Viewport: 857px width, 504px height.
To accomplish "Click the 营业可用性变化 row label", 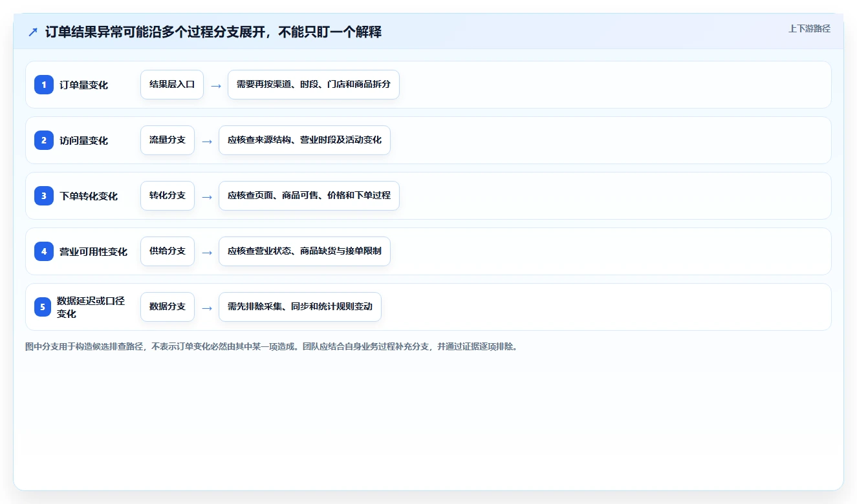I will (x=93, y=252).
